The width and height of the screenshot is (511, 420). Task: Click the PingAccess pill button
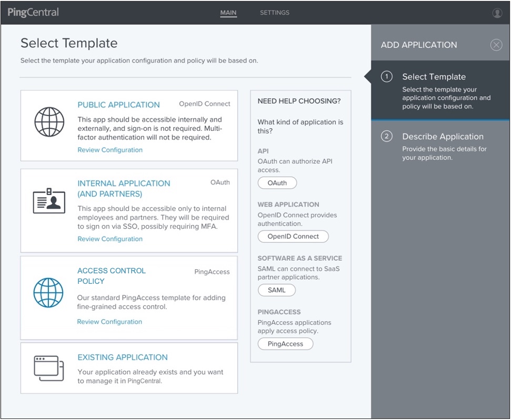[285, 344]
